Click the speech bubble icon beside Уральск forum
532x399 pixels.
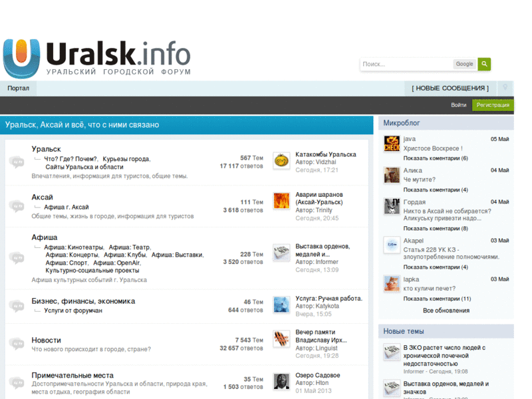pos(17,162)
